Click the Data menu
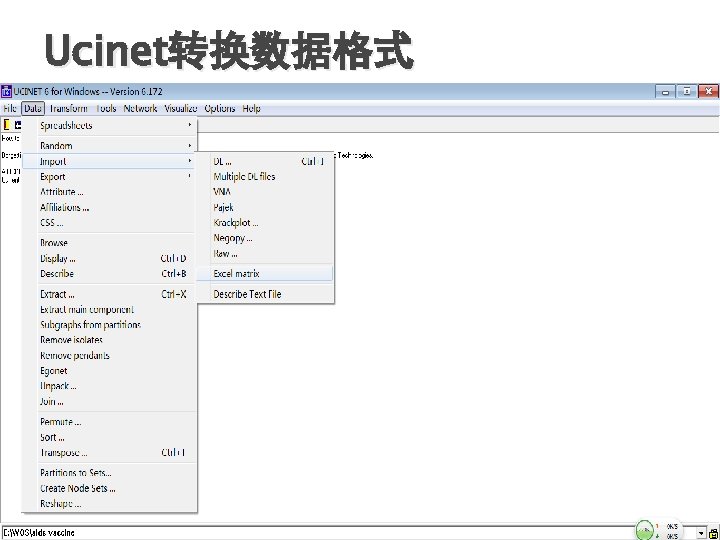 (33, 108)
